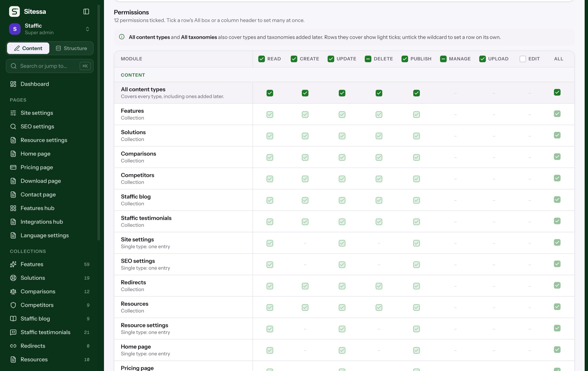Switch to the Content tab
The height and width of the screenshot is (371, 588).
(x=28, y=48)
